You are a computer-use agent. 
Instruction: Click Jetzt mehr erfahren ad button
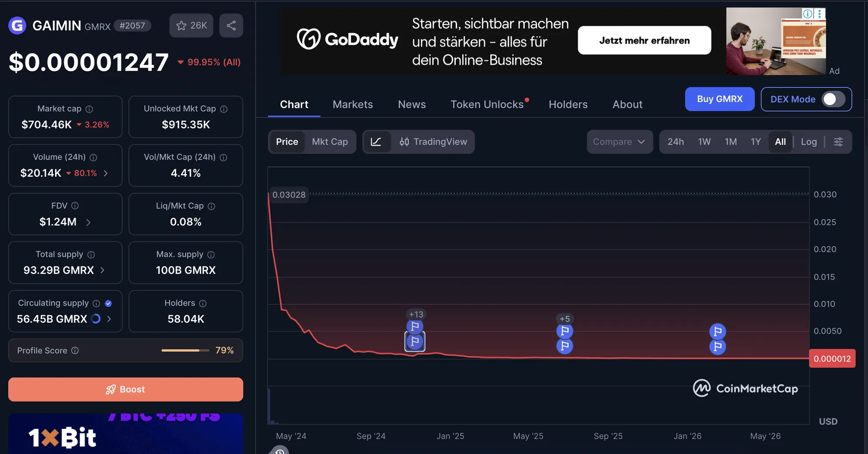[x=644, y=40]
